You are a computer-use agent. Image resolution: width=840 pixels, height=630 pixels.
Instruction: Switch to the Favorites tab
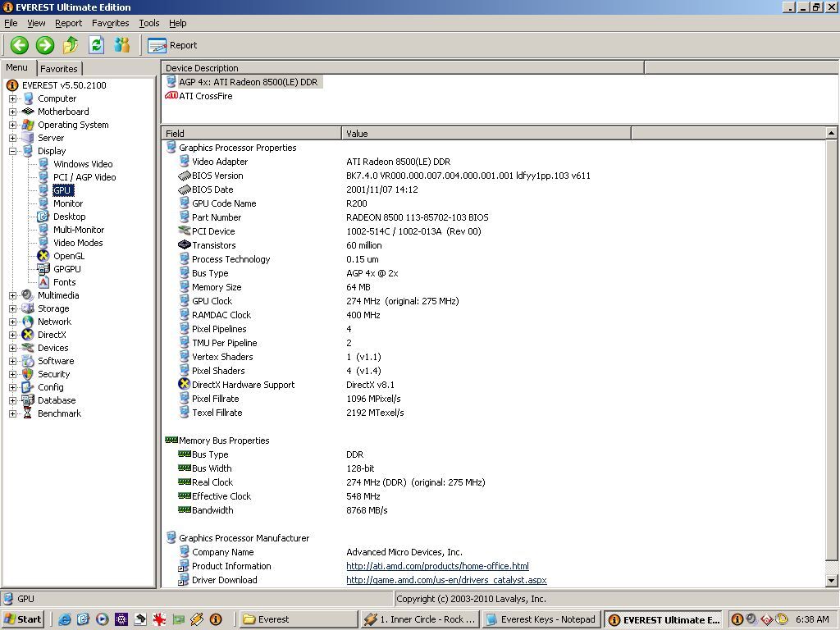(59, 69)
